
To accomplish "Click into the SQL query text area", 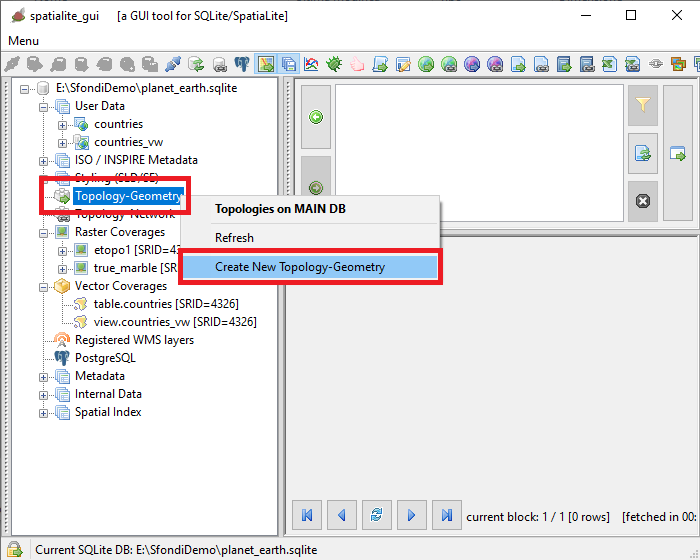I will pos(479,153).
